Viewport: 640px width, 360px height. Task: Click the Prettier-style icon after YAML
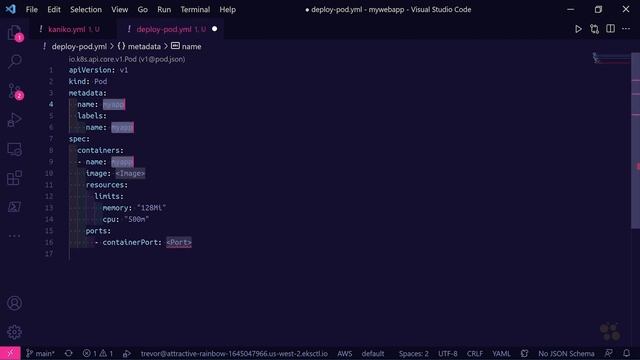[524, 353]
